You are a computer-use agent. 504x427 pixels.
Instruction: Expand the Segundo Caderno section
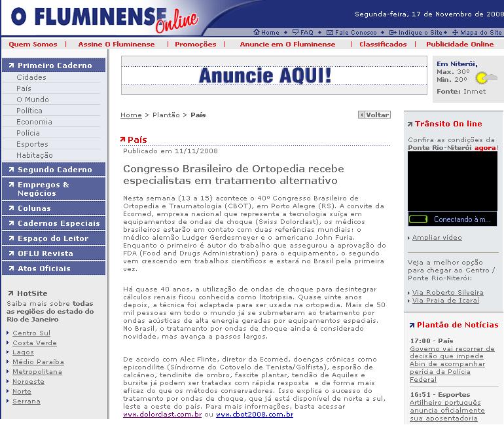[x=54, y=170]
